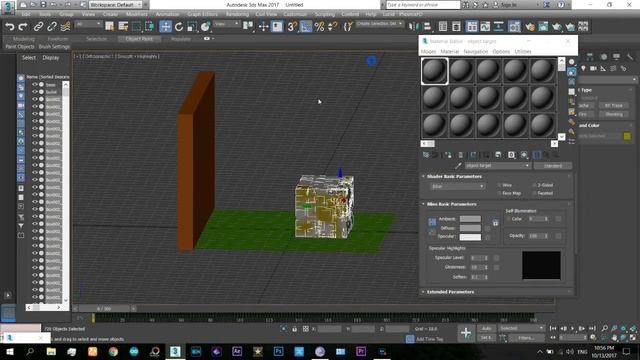Activate the Select and Move tool

[x=165, y=27]
